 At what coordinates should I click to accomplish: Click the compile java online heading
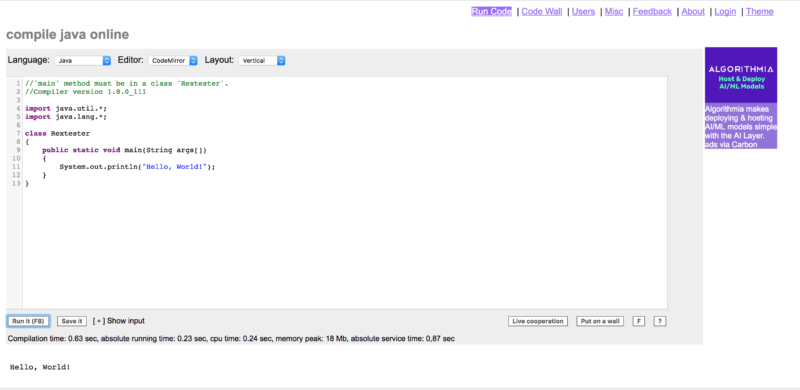[67, 35]
